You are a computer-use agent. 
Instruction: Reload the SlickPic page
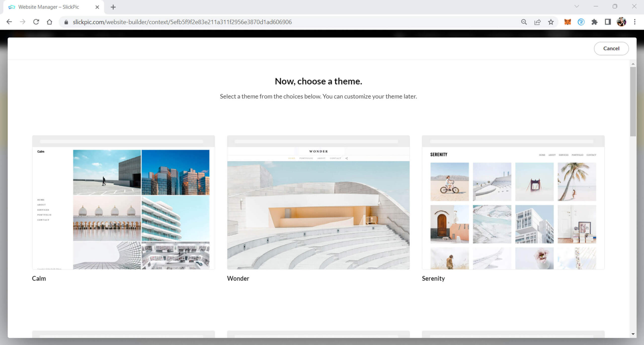[x=36, y=22]
